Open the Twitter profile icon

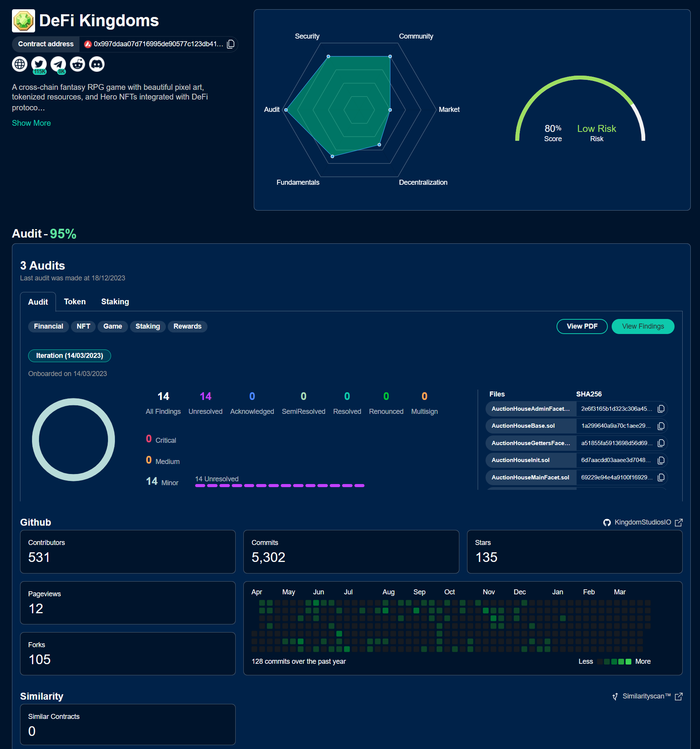[39, 64]
